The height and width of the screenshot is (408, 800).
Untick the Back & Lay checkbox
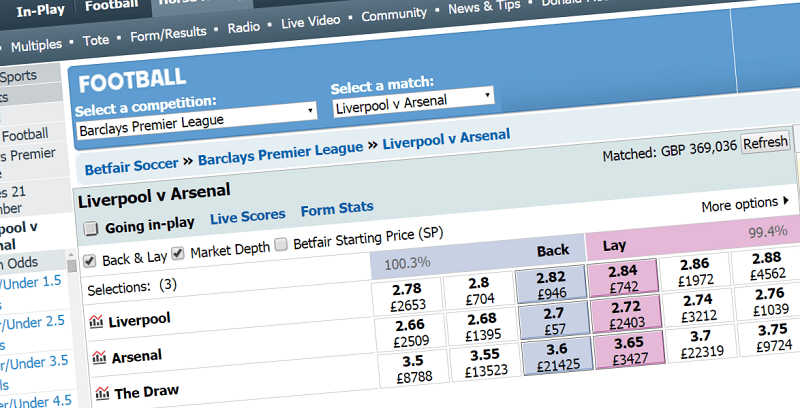pos(91,260)
